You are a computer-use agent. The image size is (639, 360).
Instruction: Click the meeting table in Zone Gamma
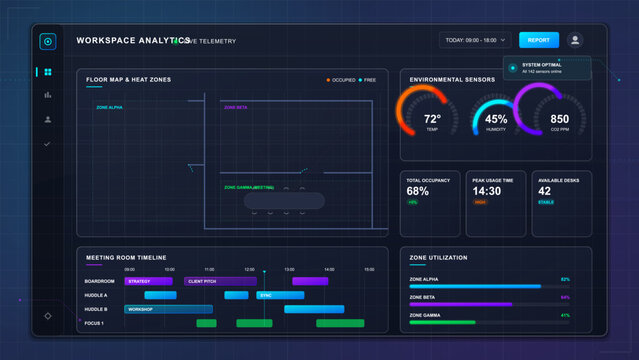(284, 201)
